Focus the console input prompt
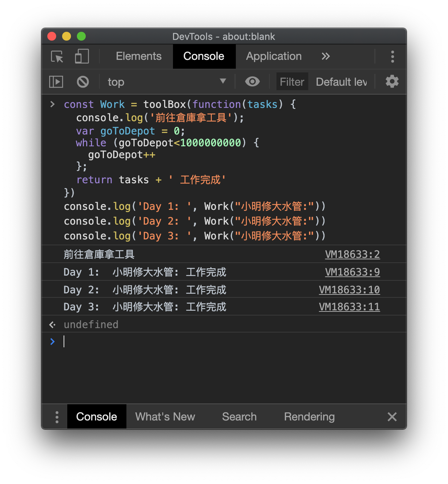 click(148, 341)
